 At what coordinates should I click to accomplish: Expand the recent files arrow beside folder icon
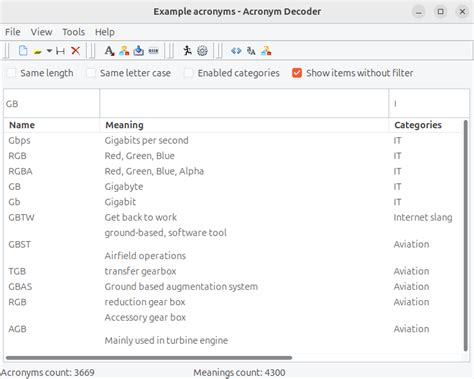49,51
